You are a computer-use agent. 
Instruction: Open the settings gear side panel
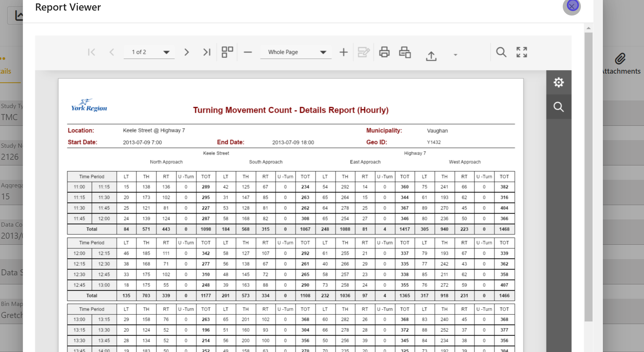(x=559, y=82)
